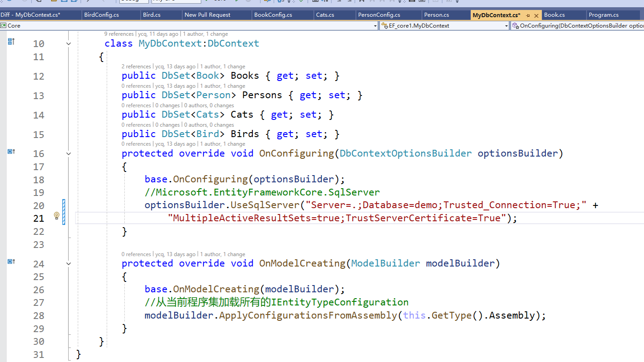The image size is (644, 362).
Task: Unpin the MyDbContext.cs tab
Action: click(x=528, y=14)
